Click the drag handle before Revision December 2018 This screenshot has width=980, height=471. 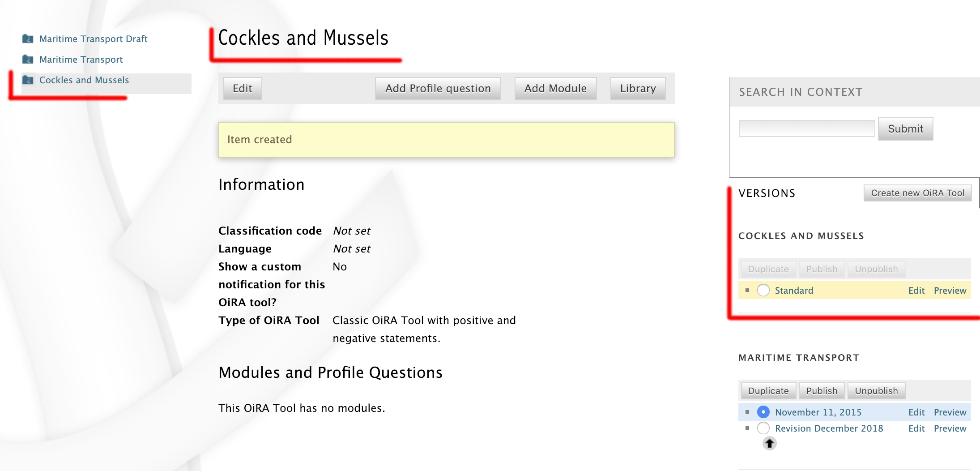click(747, 428)
